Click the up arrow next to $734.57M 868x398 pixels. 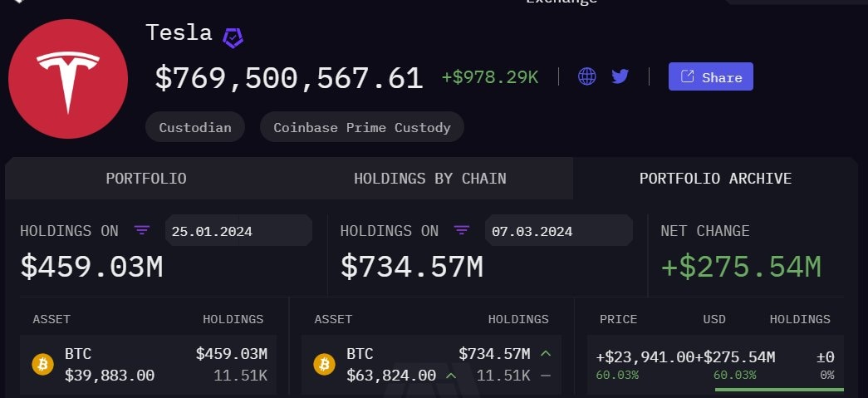546,354
